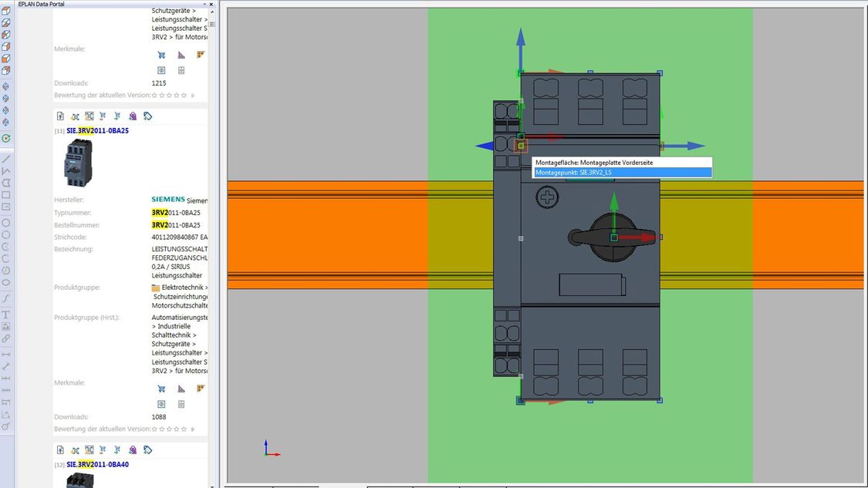Select the spline curve drawing tool
Screen dimensions: 868x488
(x=6, y=299)
